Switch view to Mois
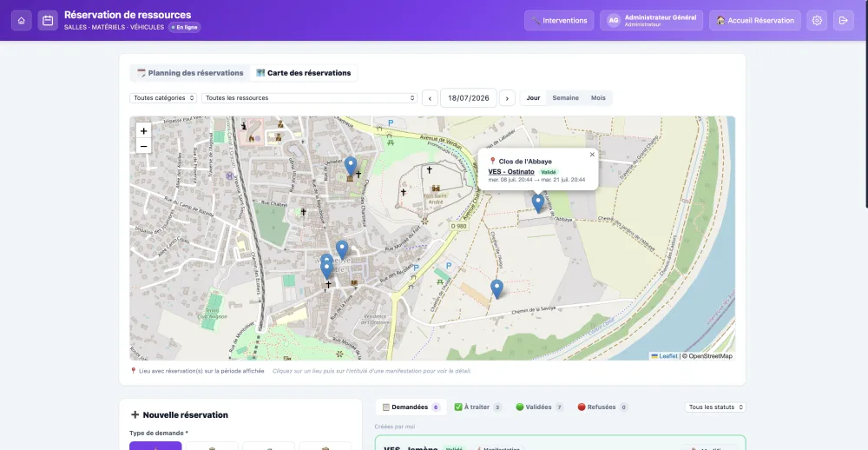The width and height of the screenshot is (868, 450). (x=598, y=97)
